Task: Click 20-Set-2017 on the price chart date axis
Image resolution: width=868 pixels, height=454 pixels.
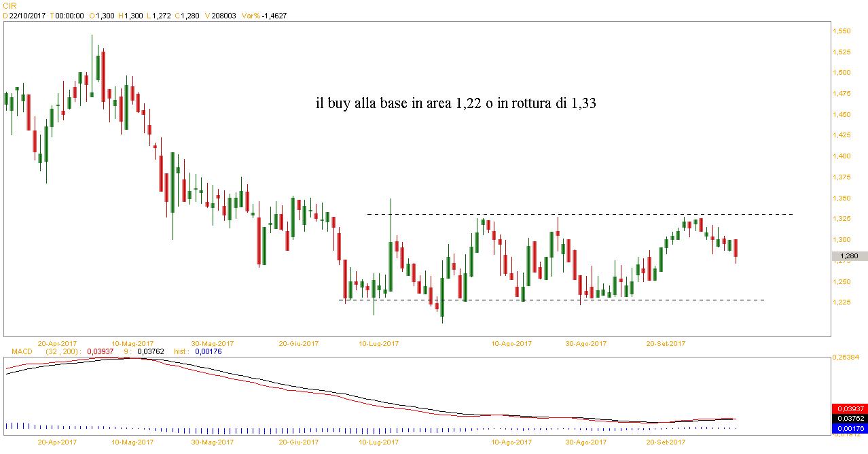Action: pyautogui.click(x=666, y=343)
